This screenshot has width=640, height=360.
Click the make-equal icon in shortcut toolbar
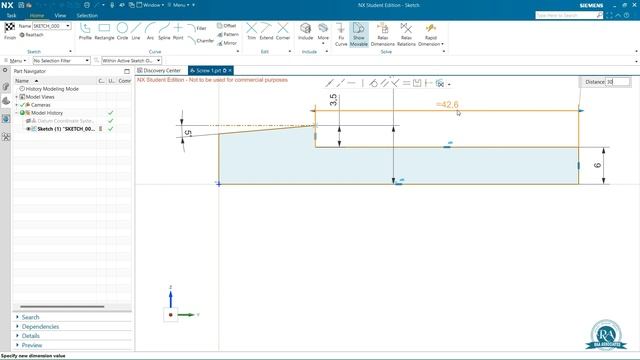tap(406, 83)
